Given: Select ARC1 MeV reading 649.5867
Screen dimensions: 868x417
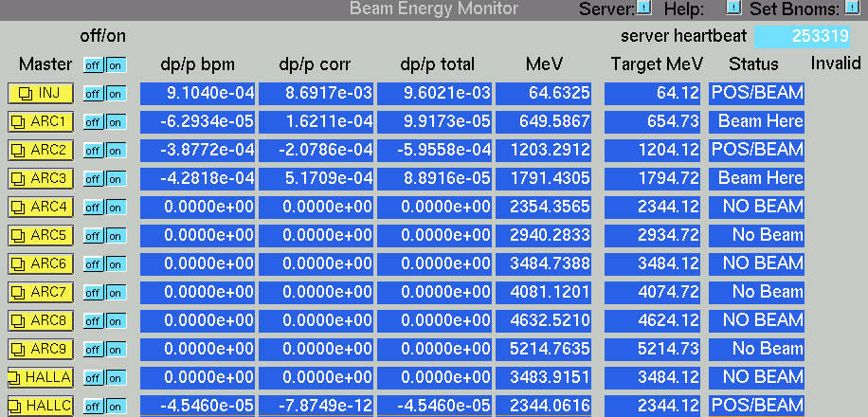Looking at the screenshot, I should pyautogui.click(x=544, y=122).
